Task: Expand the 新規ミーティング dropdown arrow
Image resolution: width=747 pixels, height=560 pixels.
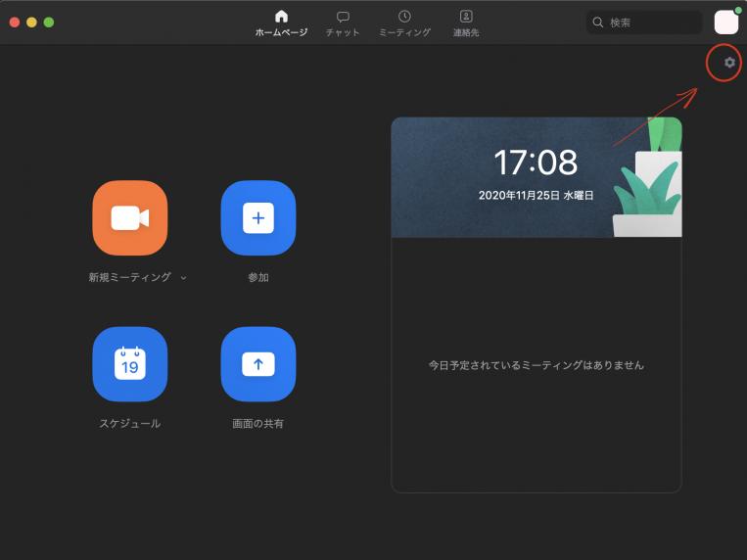Action: point(183,278)
